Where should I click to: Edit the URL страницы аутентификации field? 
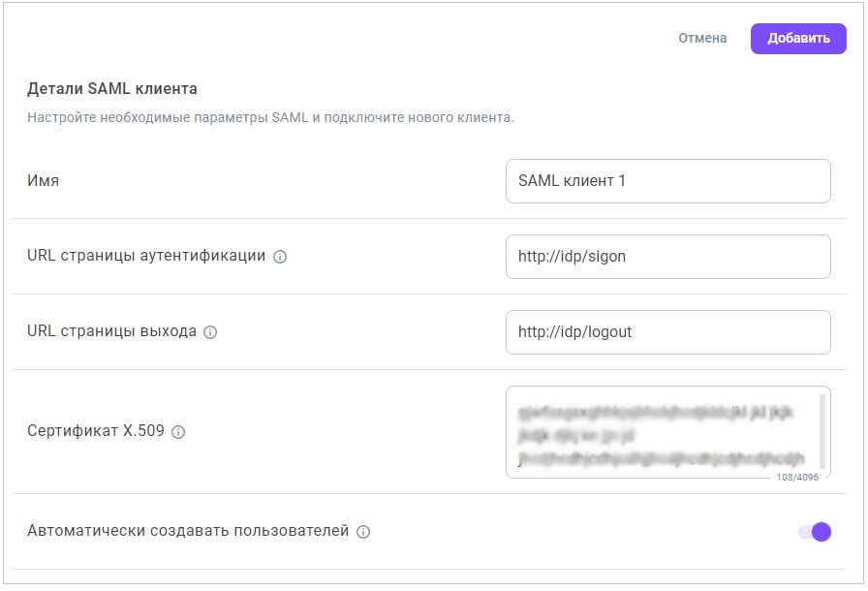tap(667, 257)
